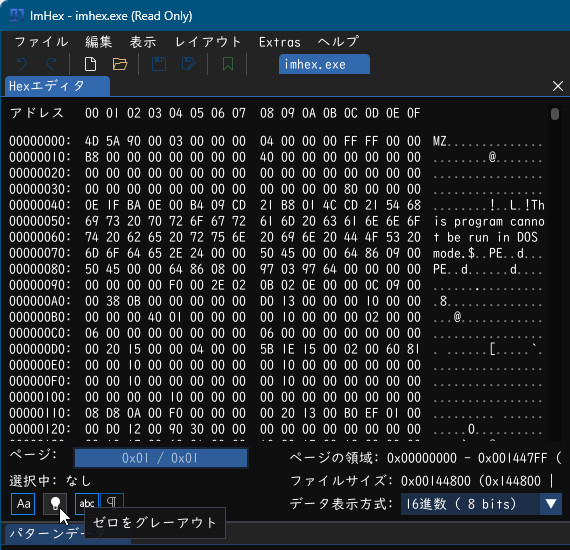Click the hex editor vertical scrollbar thumb
The image size is (570, 550).
tap(555, 114)
